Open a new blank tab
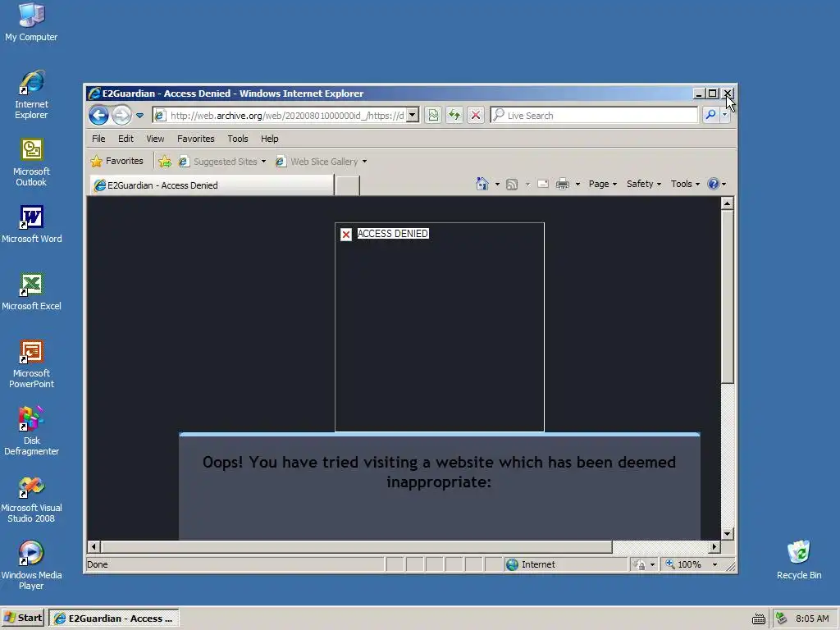This screenshot has width=840, height=630. coord(347,185)
